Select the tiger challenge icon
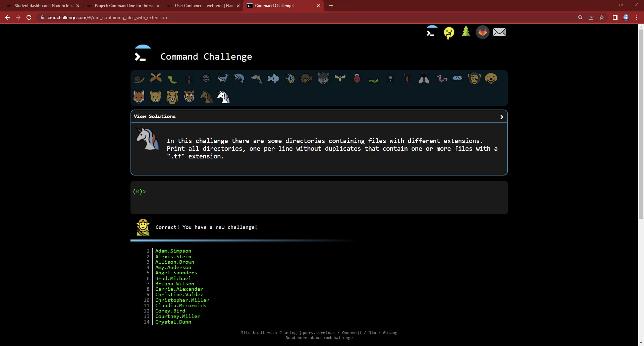The width and height of the screenshot is (644, 346). point(189,97)
